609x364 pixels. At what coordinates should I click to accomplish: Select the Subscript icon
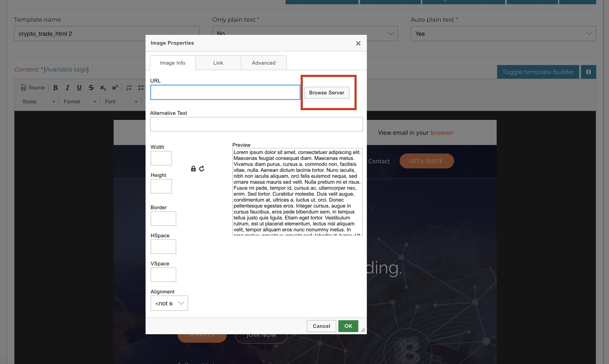click(x=103, y=88)
